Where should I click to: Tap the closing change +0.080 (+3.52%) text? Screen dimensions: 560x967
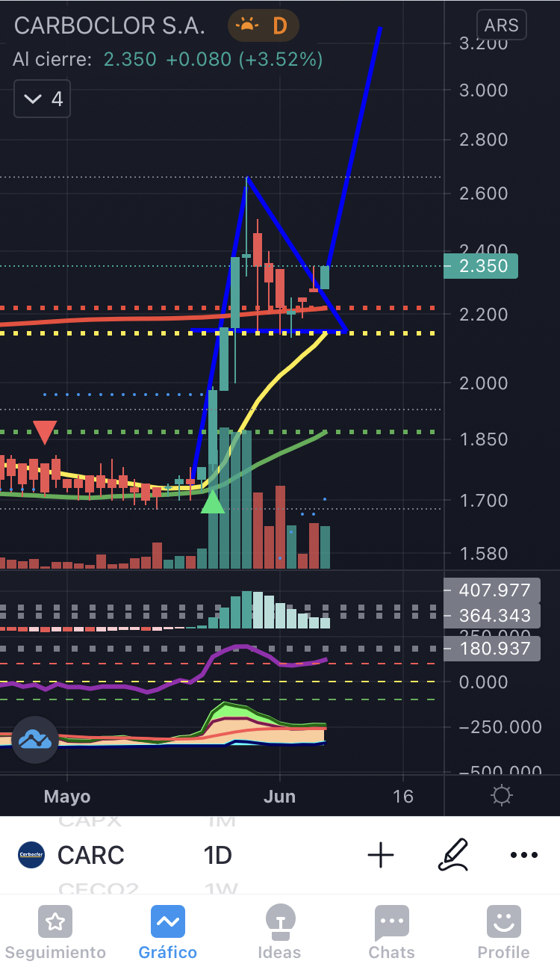tap(244, 60)
